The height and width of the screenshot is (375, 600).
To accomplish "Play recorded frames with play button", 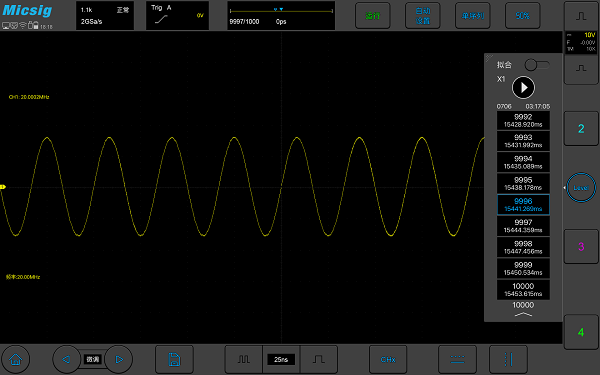I will (523, 88).
